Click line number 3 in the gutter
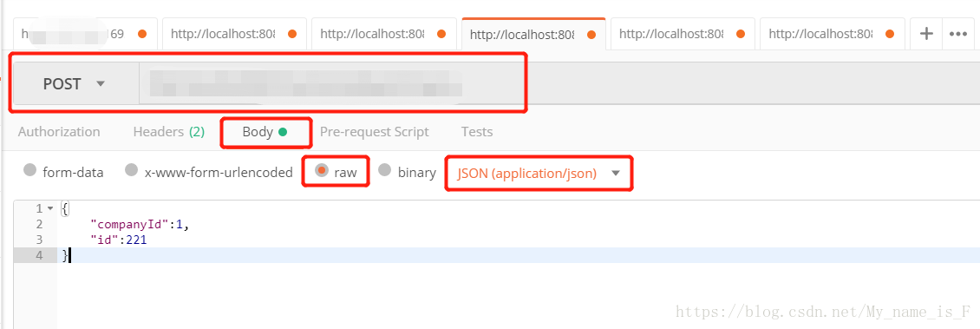980x329 pixels. (39, 240)
